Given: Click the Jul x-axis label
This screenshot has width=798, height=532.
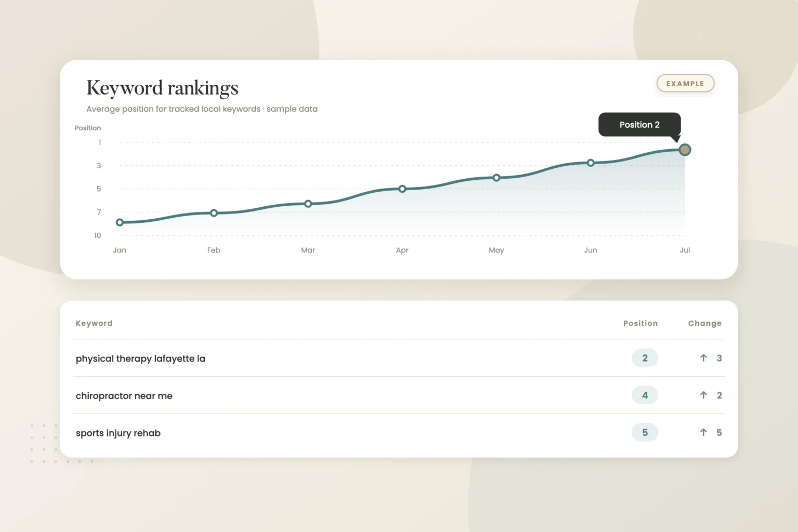Looking at the screenshot, I should tap(685, 250).
